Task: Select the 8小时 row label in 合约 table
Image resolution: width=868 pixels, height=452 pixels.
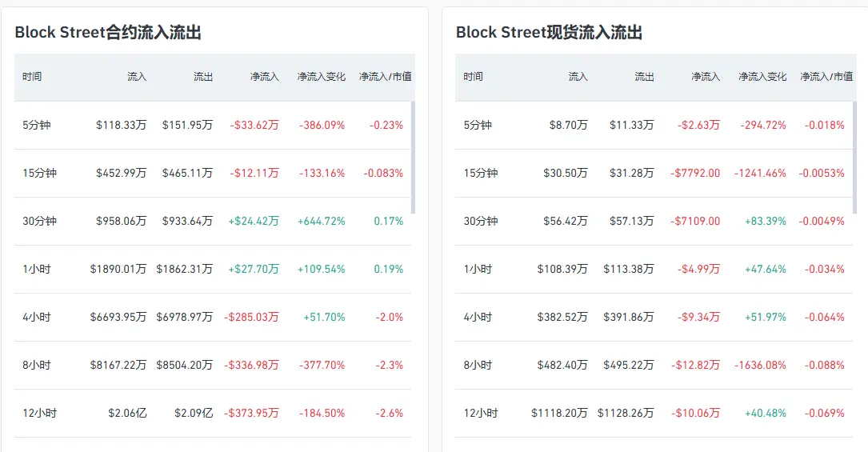Action: pyautogui.click(x=37, y=365)
